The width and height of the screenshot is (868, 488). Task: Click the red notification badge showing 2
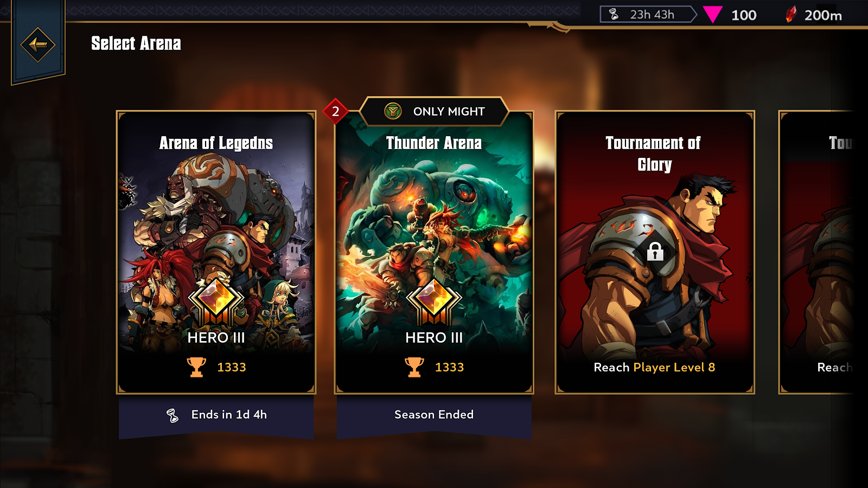coord(335,111)
